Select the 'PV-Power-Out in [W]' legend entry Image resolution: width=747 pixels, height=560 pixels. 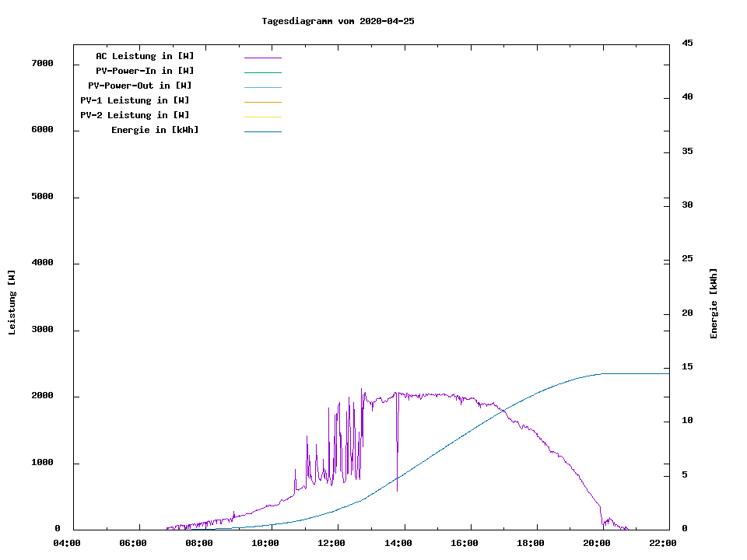coord(140,86)
